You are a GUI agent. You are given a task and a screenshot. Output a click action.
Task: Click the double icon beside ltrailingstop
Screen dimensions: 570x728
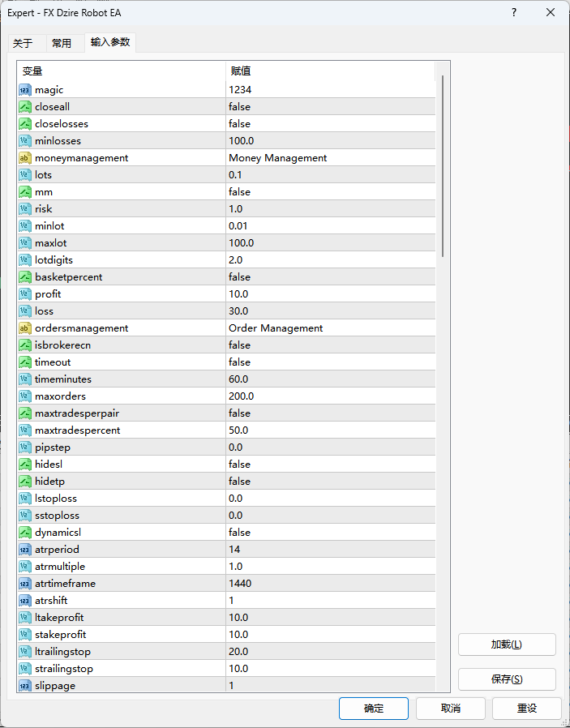point(24,652)
